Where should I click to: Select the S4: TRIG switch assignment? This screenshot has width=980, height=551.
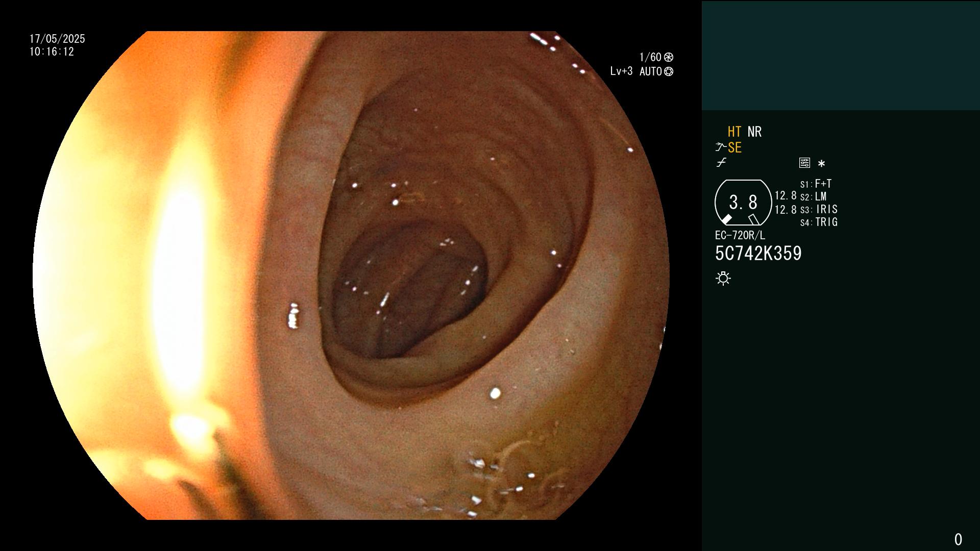819,222
